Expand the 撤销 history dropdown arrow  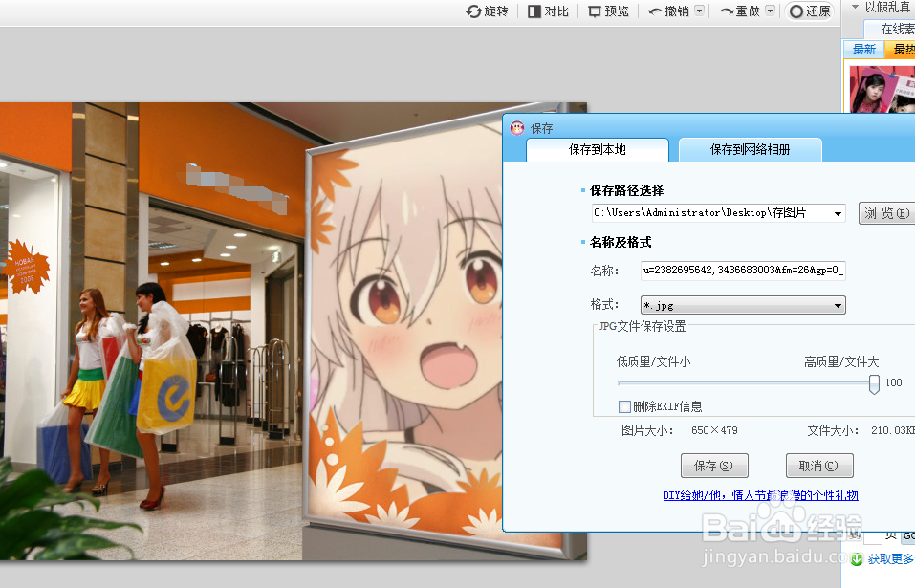(700, 11)
